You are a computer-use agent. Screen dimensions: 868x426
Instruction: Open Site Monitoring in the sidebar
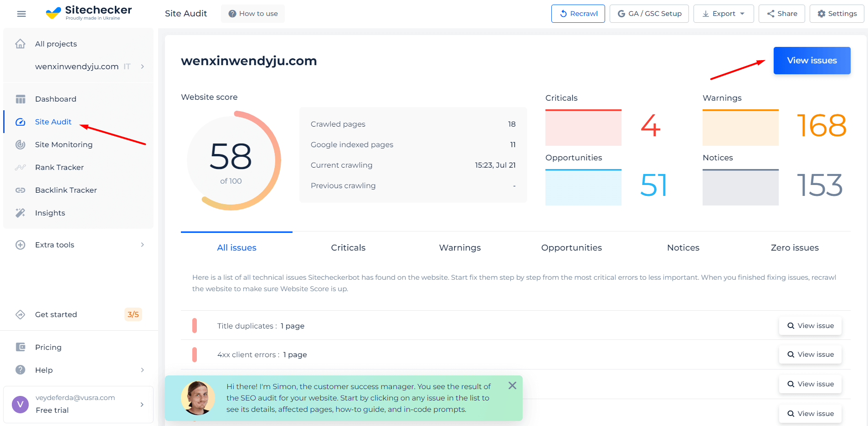click(64, 144)
